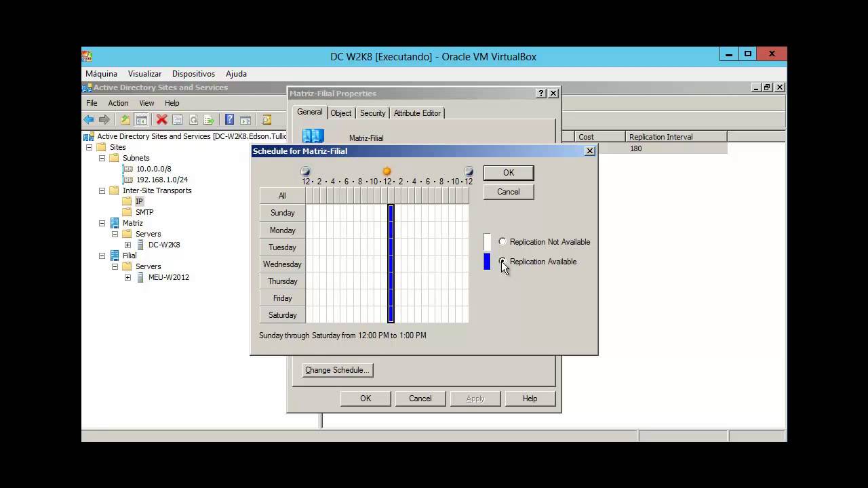The width and height of the screenshot is (868, 488).
Task: Confirm the schedule dialog with OK
Action: coord(509,173)
